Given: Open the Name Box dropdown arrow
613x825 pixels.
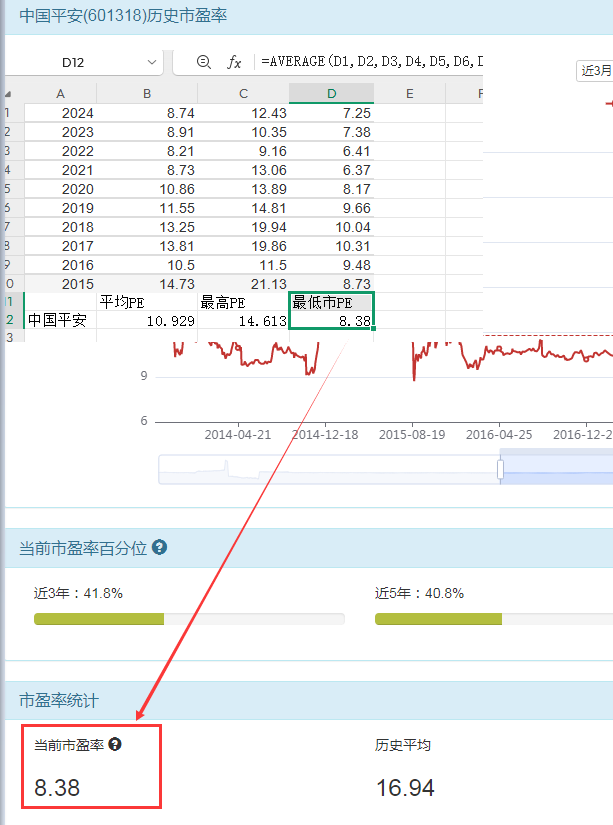Looking at the screenshot, I should pos(152,62).
